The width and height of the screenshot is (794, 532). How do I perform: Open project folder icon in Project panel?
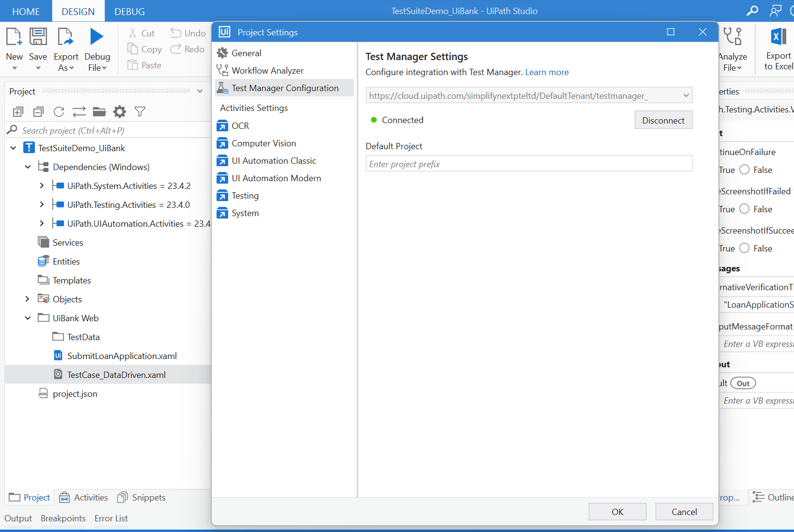[x=99, y=112]
